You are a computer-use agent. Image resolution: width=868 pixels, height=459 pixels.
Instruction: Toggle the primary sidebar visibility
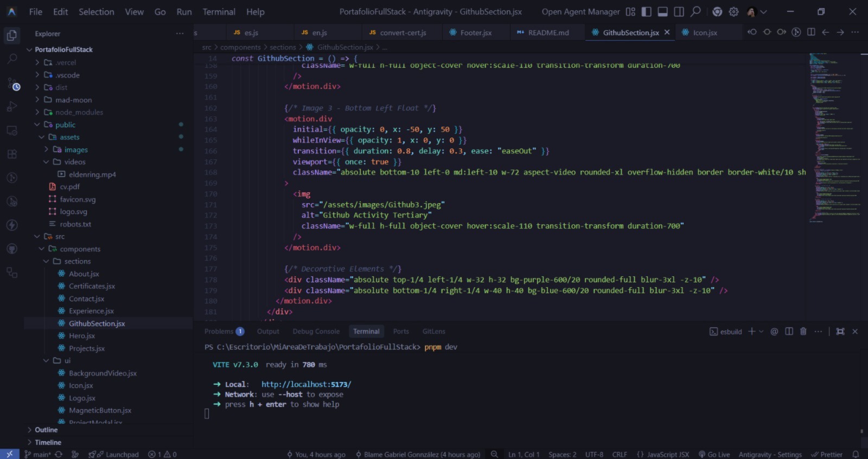647,12
